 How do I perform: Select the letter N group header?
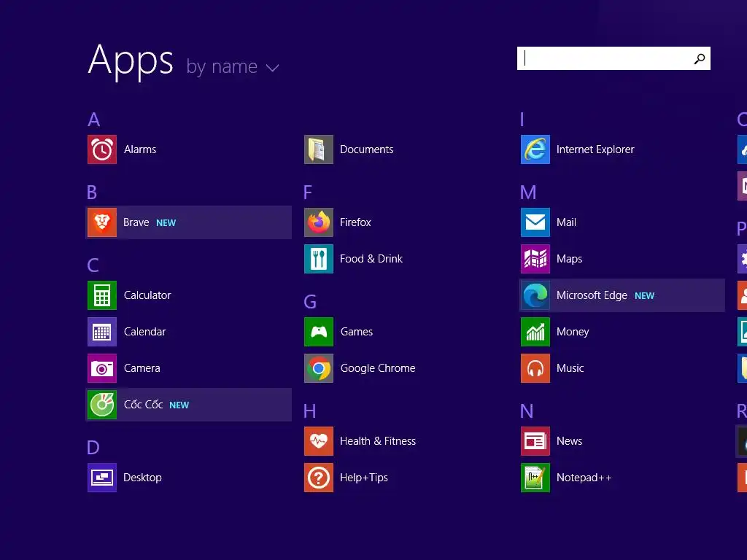click(527, 411)
